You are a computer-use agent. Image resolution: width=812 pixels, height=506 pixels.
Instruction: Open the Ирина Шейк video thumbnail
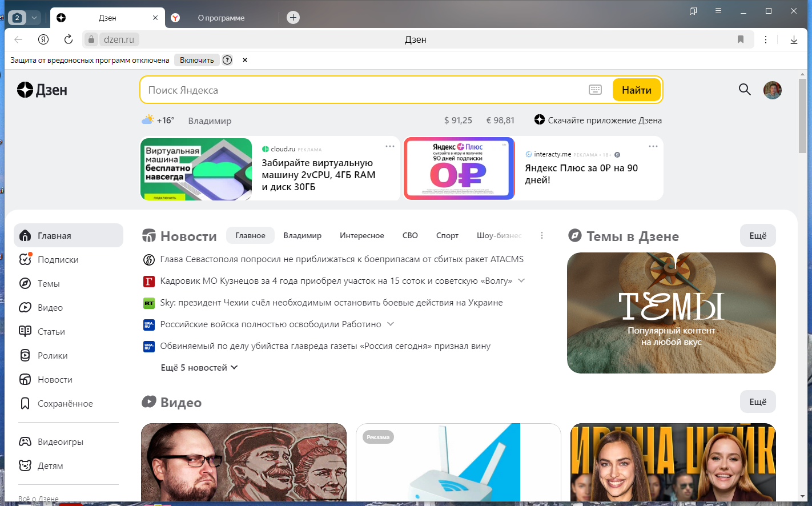pos(673,462)
